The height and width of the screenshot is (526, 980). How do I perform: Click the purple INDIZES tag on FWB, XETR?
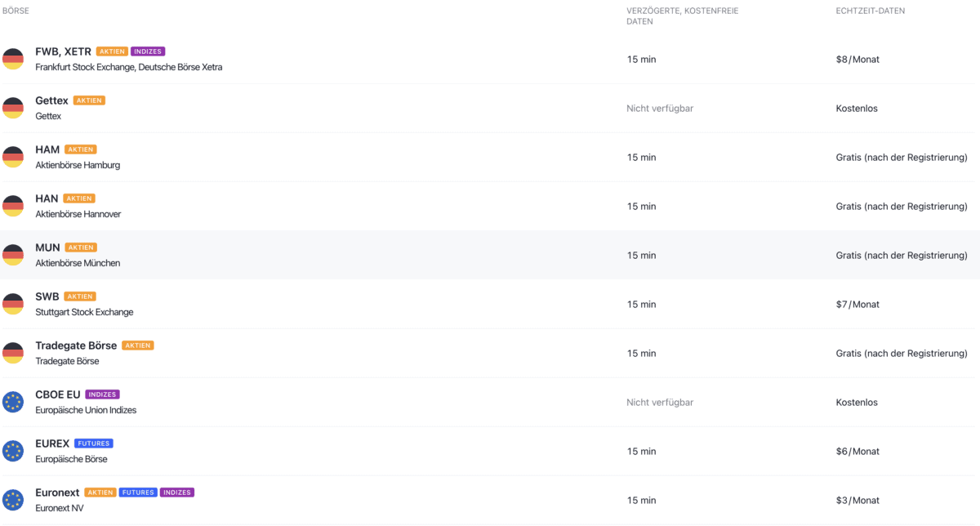click(x=148, y=51)
